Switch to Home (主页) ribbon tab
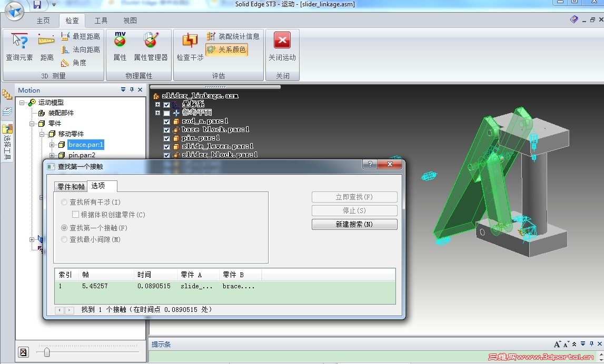This screenshot has height=364, width=604. click(x=43, y=21)
